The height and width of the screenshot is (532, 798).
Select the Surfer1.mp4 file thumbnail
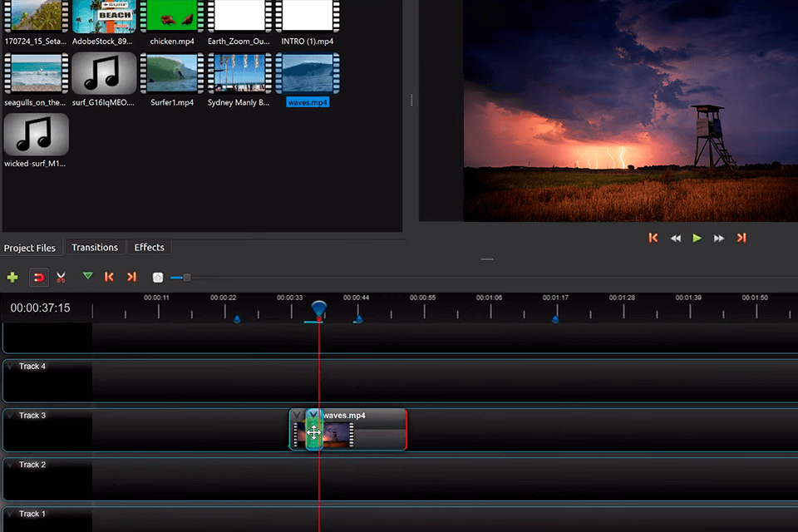172,73
